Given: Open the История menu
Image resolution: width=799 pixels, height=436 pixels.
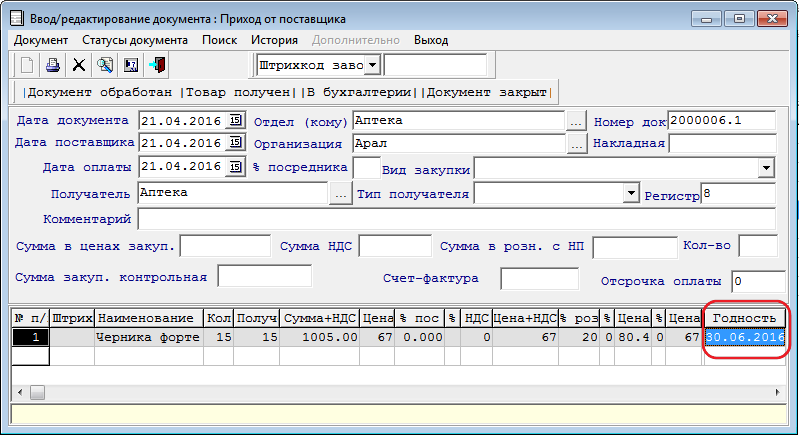Looking at the screenshot, I should (x=274, y=40).
